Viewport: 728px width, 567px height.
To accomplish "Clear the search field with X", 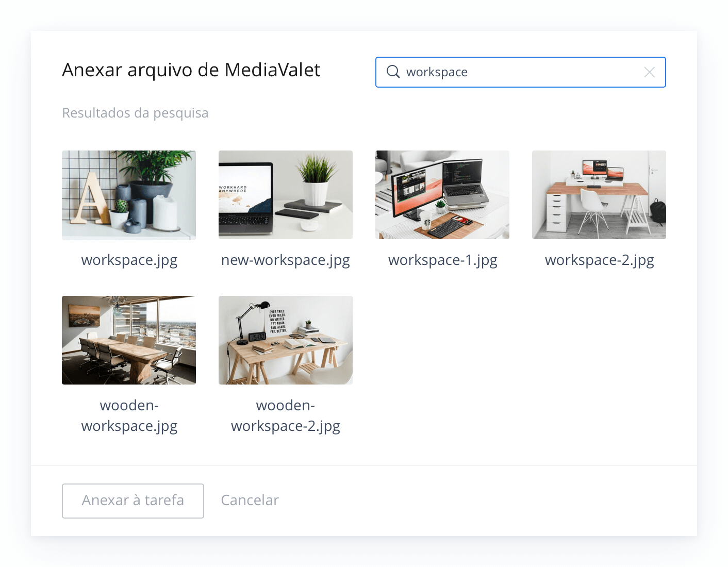I will (x=650, y=72).
